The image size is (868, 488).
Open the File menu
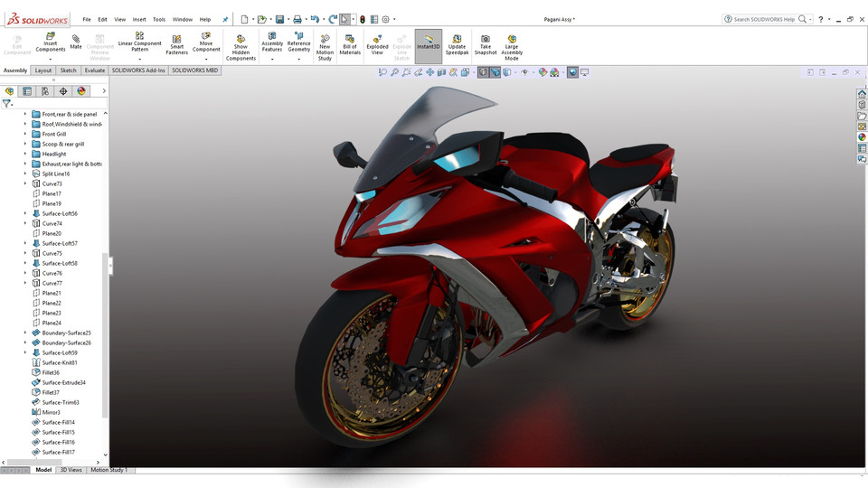[87, 19]
